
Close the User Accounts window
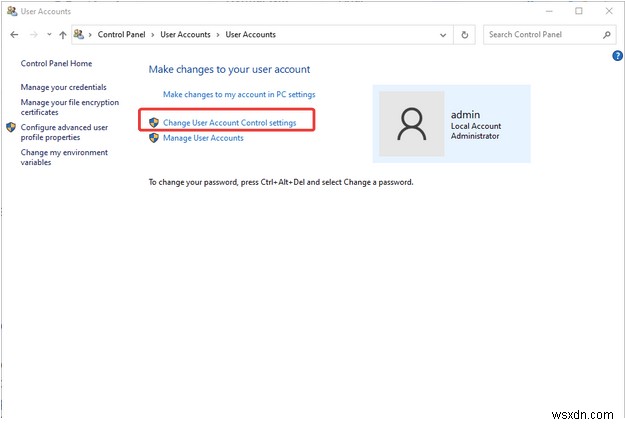pos(609,11)
